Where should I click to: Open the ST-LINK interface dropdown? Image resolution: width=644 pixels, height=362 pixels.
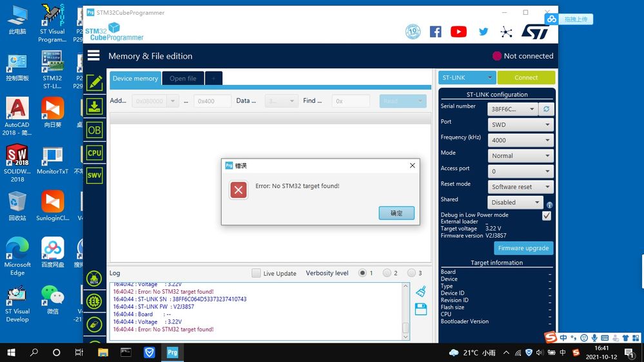tap(467, 77)
